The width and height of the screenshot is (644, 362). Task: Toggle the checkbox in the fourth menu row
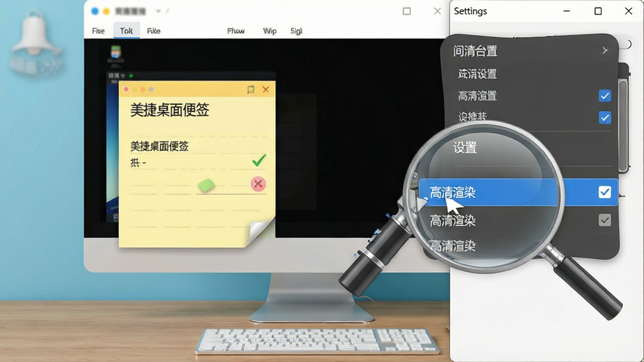(x=604, y=118)
